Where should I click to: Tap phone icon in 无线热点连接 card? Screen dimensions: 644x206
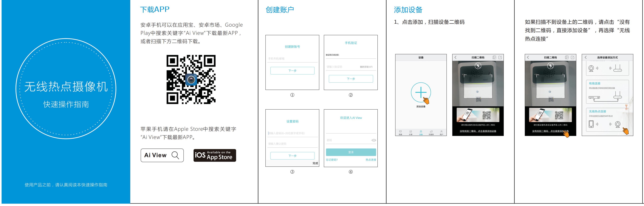(x=591, y=124)
